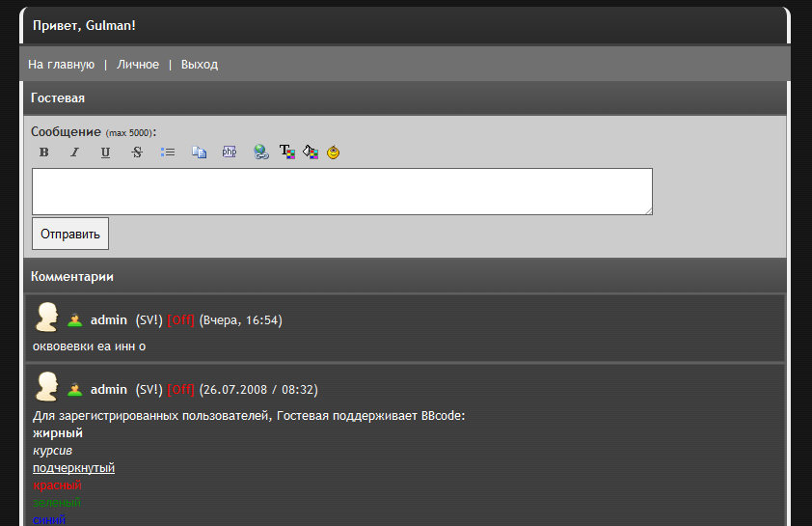This screenshot has height=526, width=812.
Task: Click admin's avatar in the 26.07.2008 comment
Action: [46, 386]
